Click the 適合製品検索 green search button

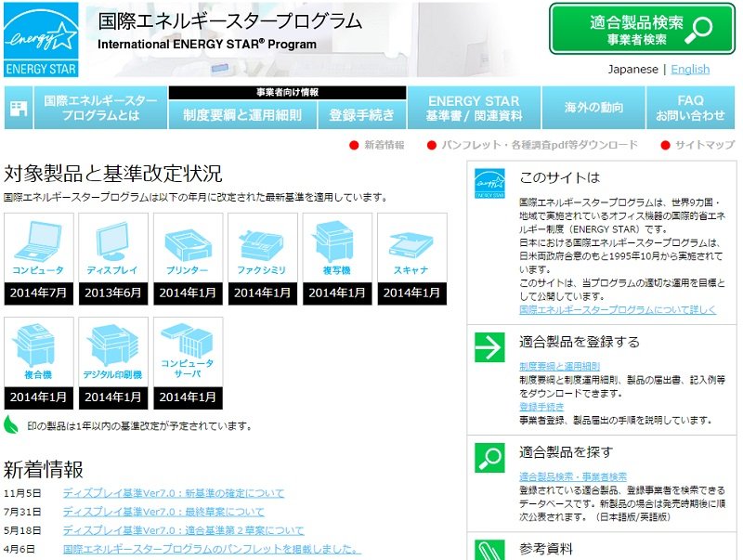point(642,30)
